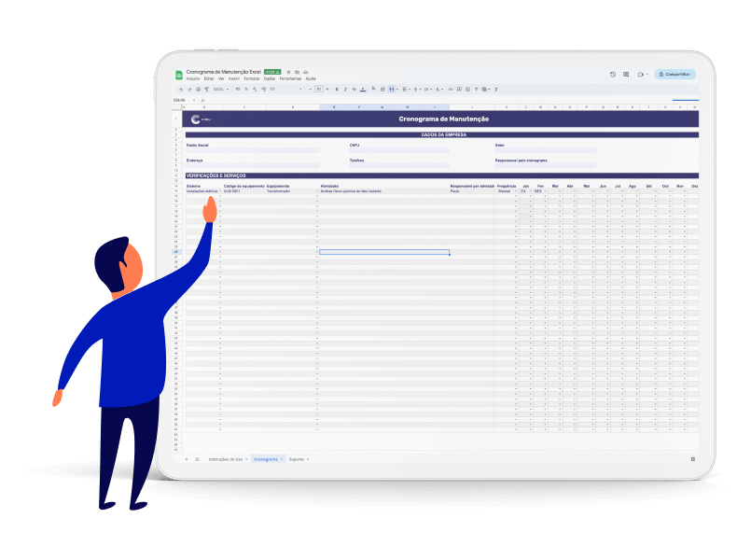Decrease font size with minus
The height and width of the screenshot is (560, 737).
coord(311,89)
